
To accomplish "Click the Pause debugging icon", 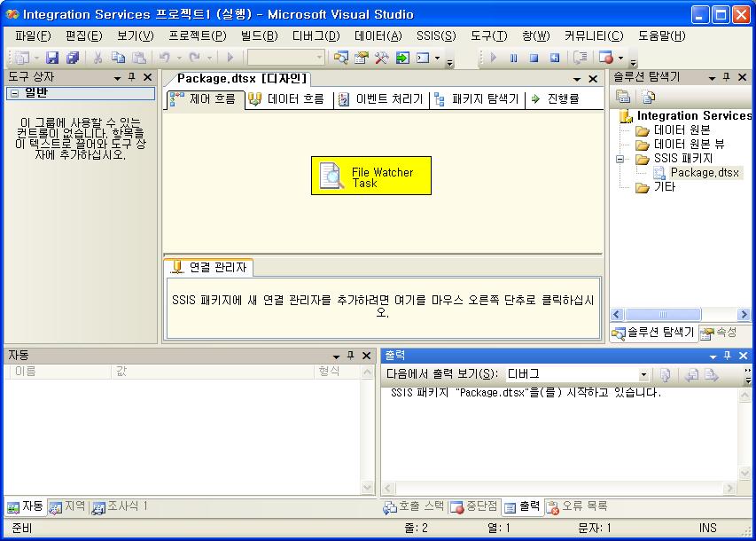I will [513, 58].
